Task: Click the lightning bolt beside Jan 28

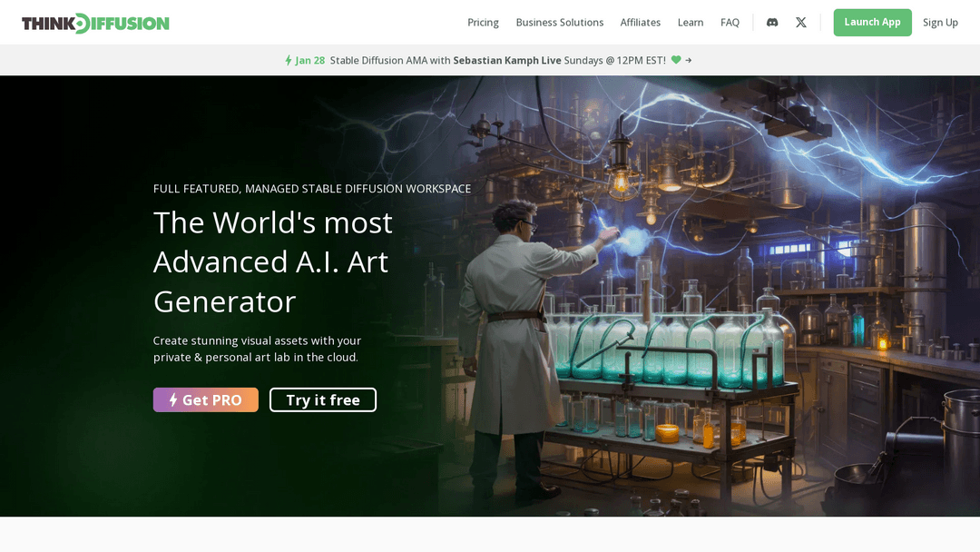Action: 289,60
